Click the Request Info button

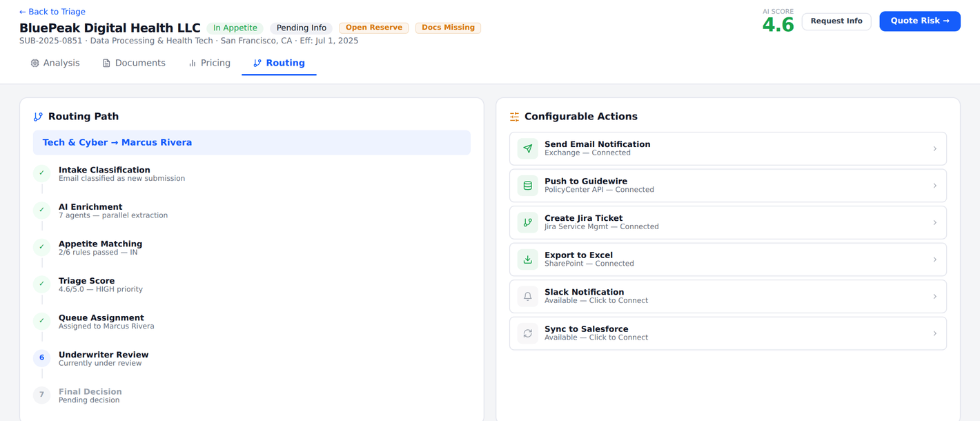pos(836,21)
